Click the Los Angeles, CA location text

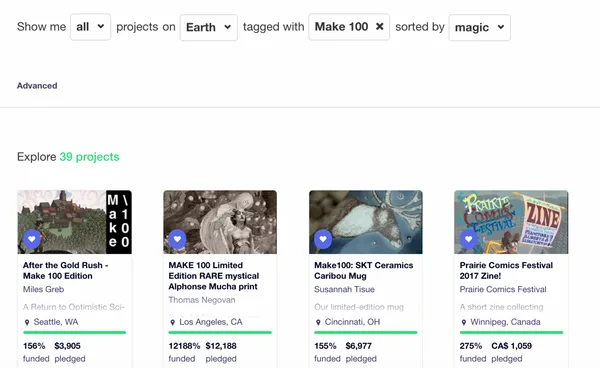point(211,322)
